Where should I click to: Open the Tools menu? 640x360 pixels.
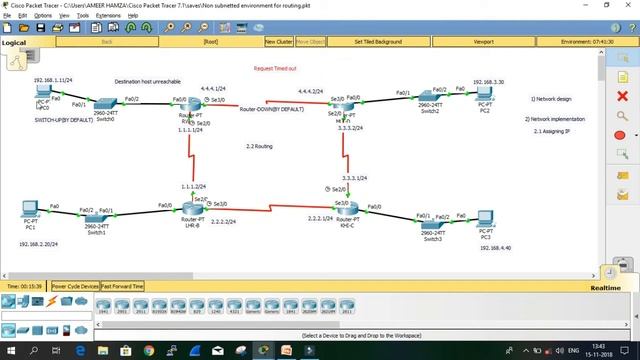(82, 16)
